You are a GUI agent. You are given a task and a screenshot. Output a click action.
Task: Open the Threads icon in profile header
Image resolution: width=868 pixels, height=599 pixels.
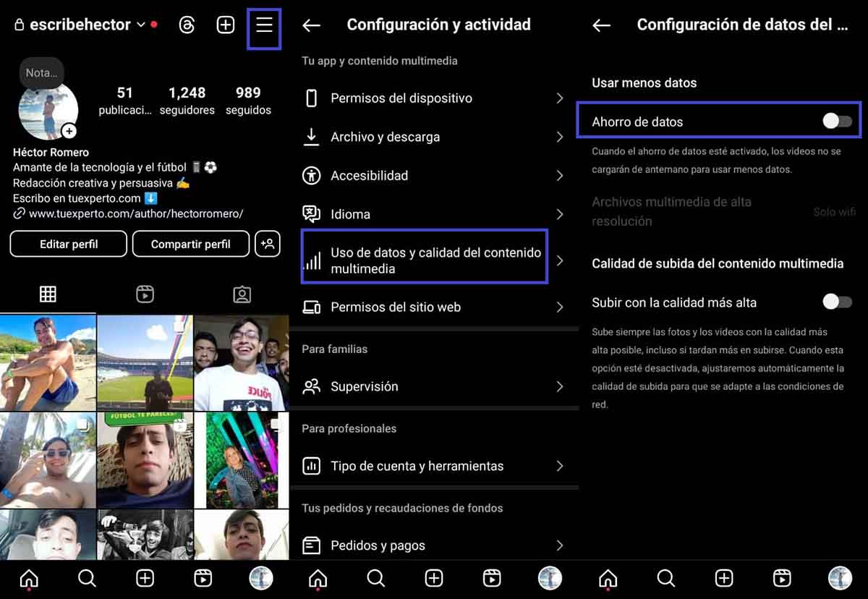click(x=187, y=25)
